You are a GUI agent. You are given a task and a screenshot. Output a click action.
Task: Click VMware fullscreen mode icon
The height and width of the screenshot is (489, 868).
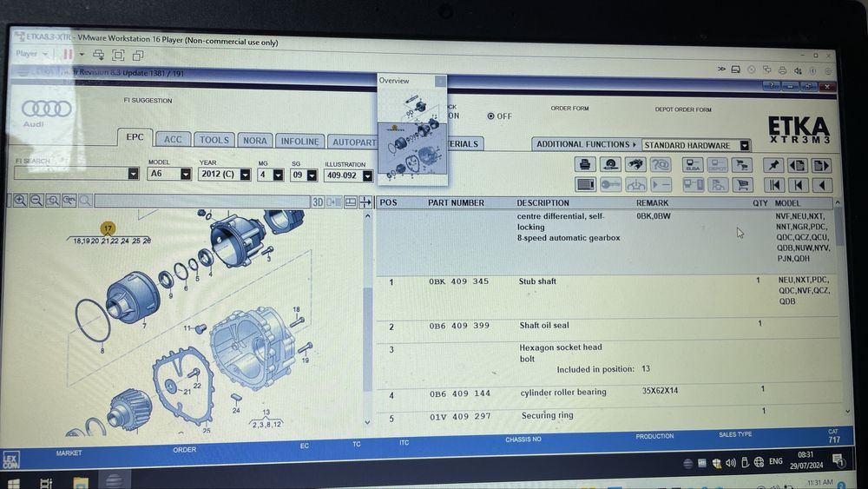pyautogui.click(x=118, y=55)
